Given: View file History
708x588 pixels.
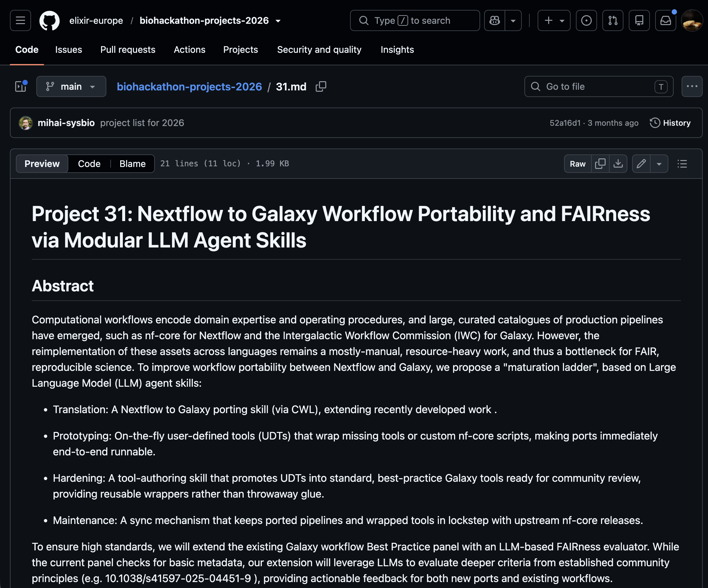Looking at the screenshot, I should (x=670, y=123).
